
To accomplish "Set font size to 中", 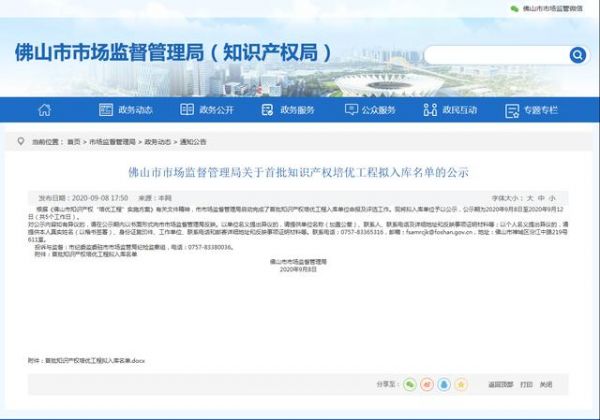I will 541,198.
